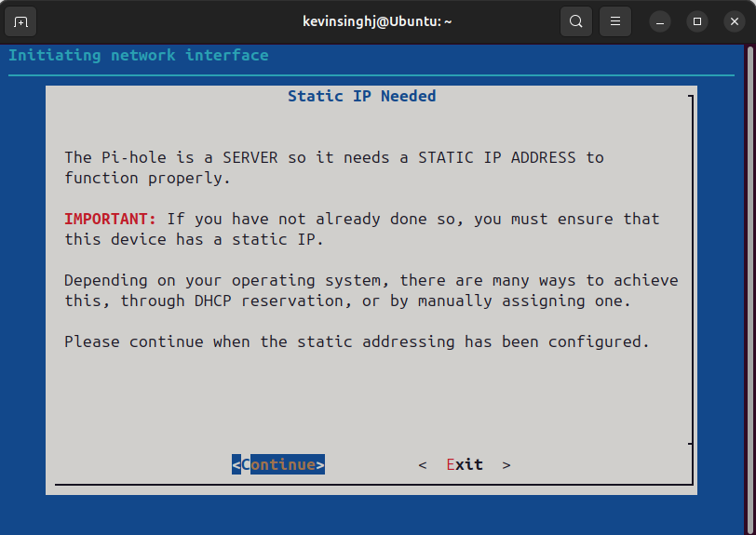756x535 pixels.
Task: Click the 'this device has a static IP.' line
Action: 194,239
